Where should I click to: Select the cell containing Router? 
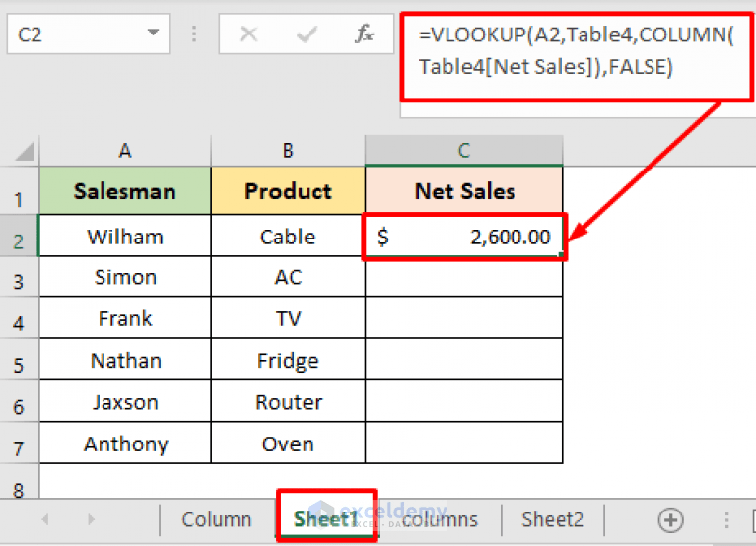pyautogui.click(x=288, y=401)
